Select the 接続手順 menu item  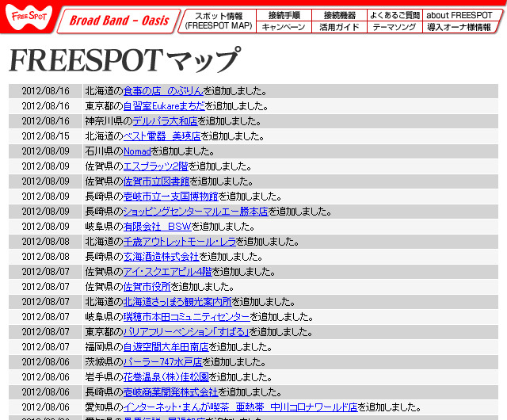coord(284,15)
